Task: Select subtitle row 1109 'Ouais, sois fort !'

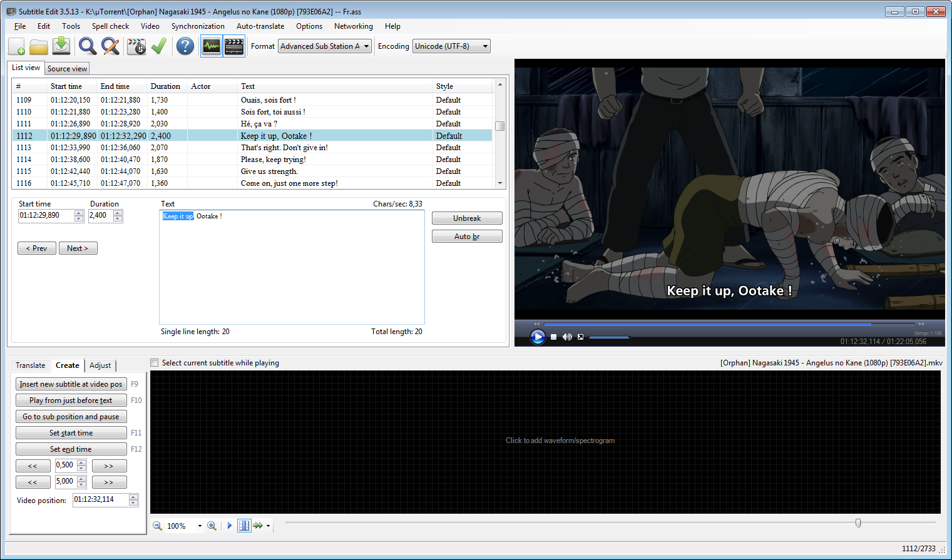Action: (253, 100)
